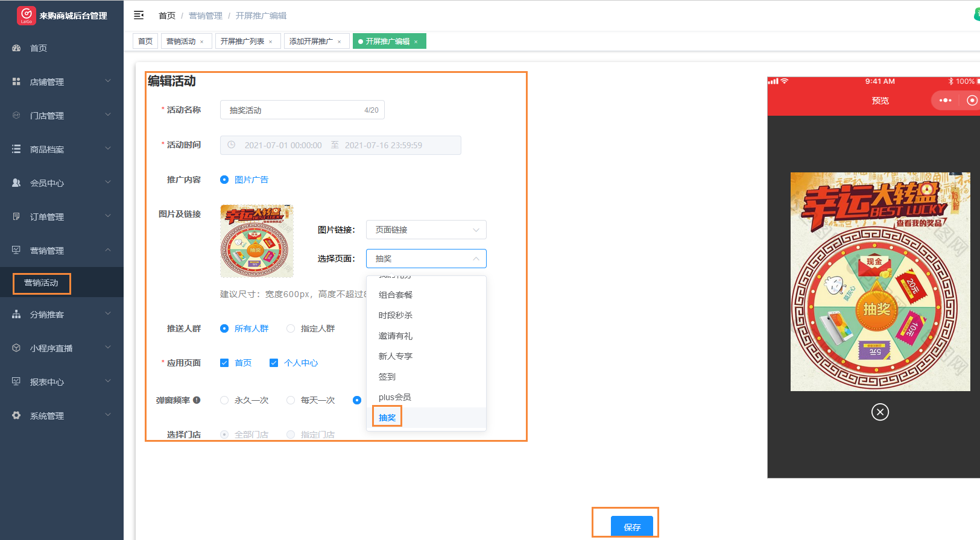980x540 pixels.
Task: Open 营销活动 submenu link in sidebar
Action: 42,283
